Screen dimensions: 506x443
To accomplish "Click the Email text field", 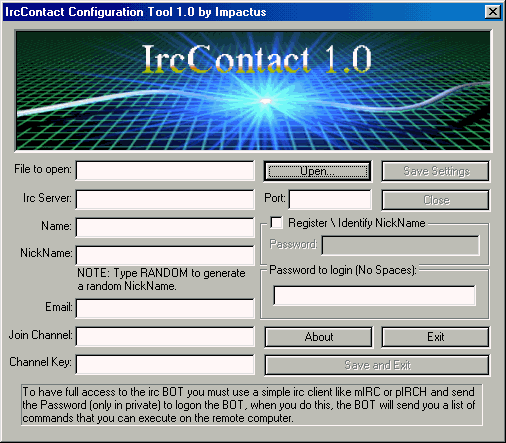I will point(165,308).
